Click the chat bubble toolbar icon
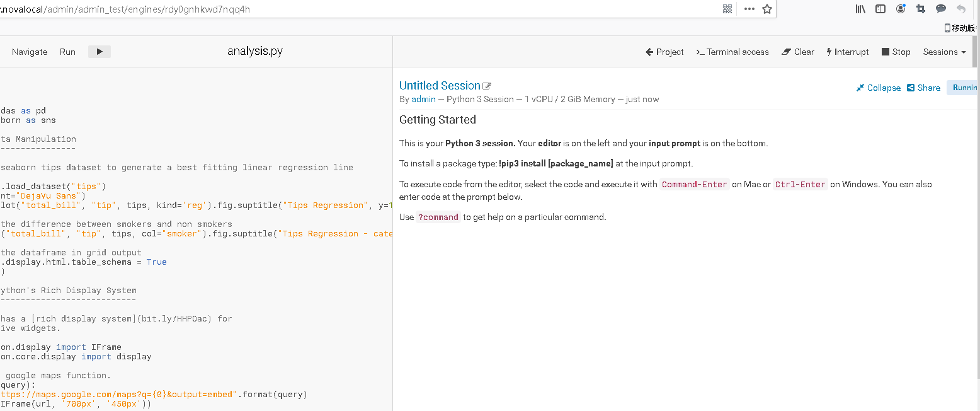980x411 pixels. click(x=941, y=9)
